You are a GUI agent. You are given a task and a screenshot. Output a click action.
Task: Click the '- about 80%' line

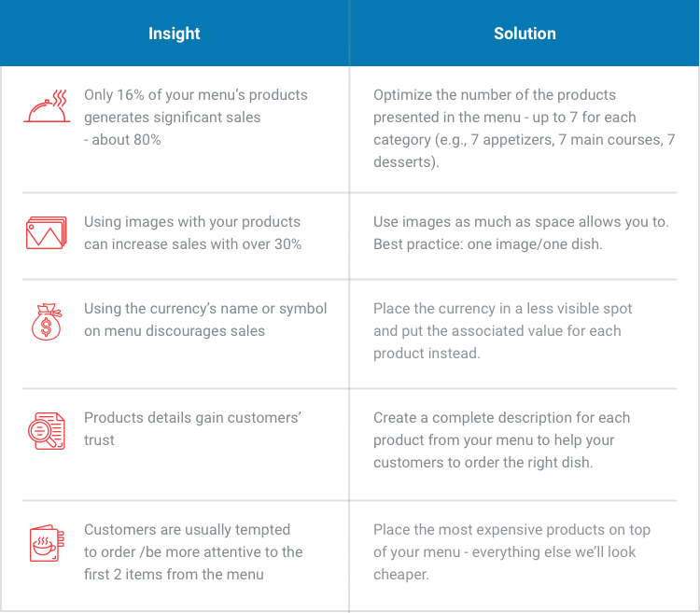pyautogui.click(x=122, y=140)
